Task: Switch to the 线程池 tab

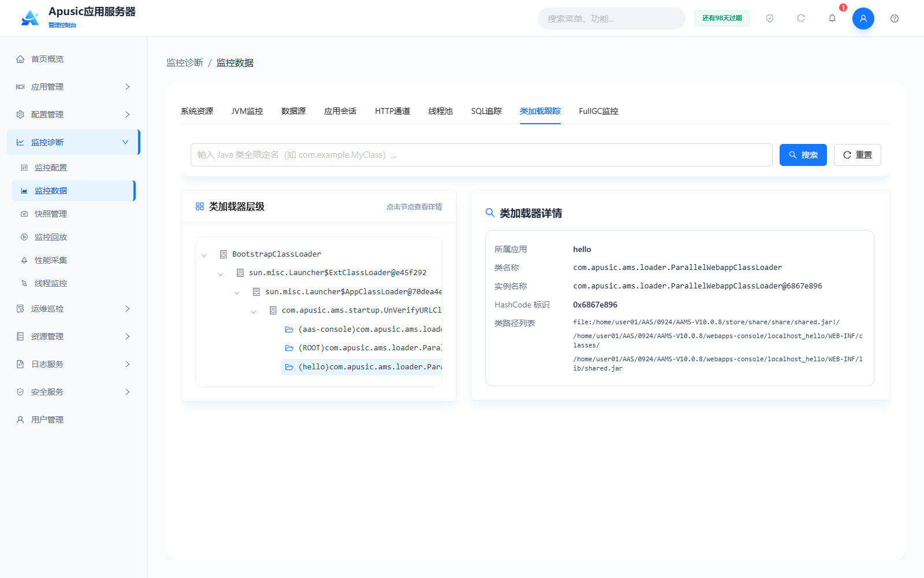Action: point(441,111)
